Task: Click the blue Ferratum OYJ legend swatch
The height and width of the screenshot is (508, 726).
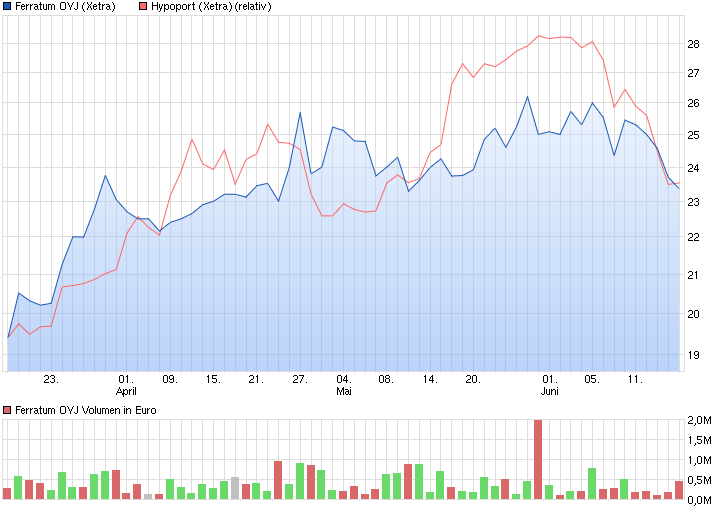Action: coord(7,6)
